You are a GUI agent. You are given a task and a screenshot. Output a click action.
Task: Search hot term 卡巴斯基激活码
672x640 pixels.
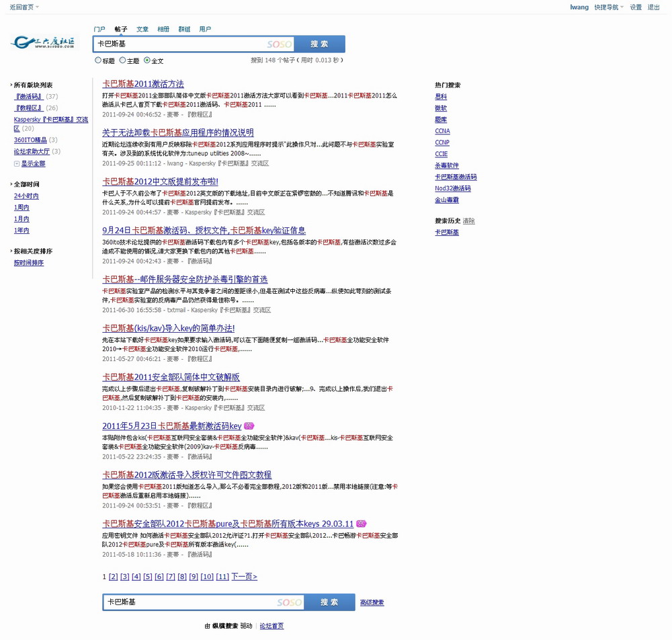[x=456, y=177]
